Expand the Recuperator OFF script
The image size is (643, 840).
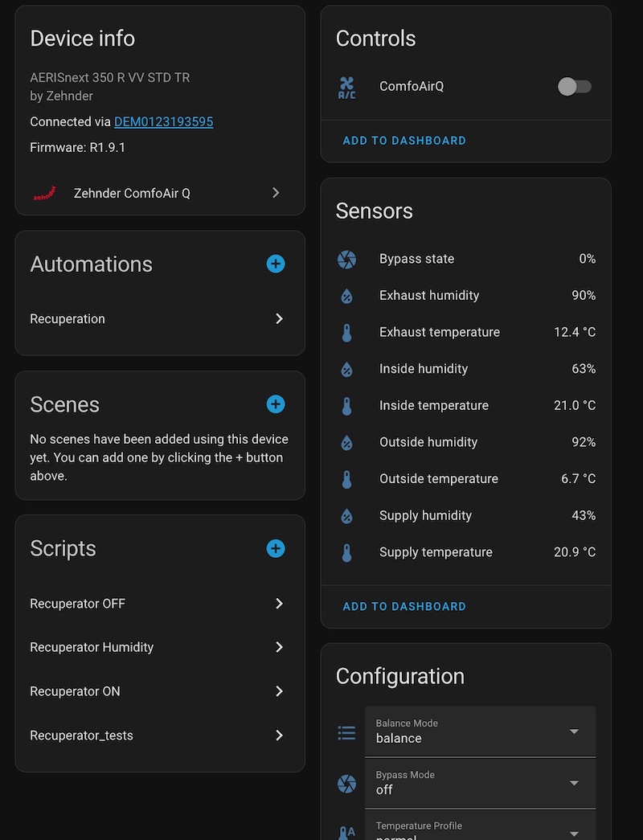(279, 604)
